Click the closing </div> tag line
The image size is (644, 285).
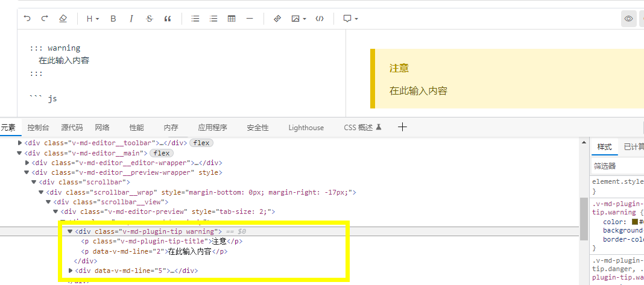coord(85,261)
